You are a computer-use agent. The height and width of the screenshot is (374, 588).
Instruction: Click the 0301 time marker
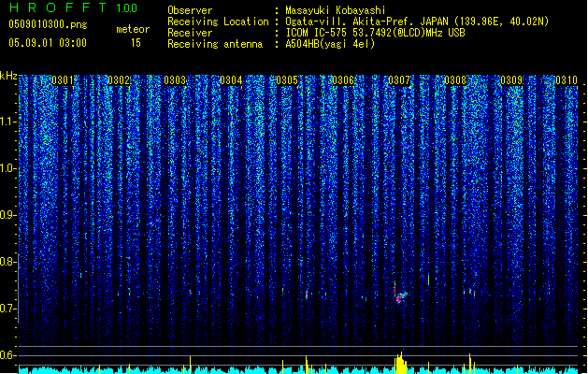point(63,80)
